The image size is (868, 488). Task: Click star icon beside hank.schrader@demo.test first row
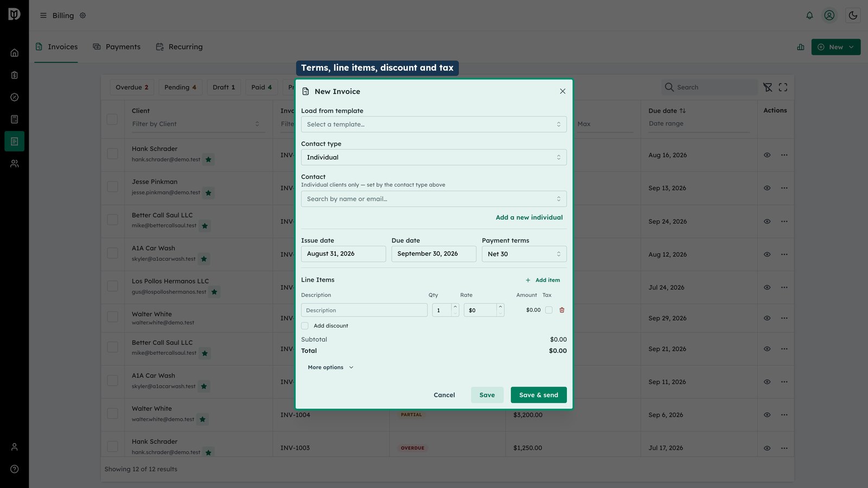(208, 159)
